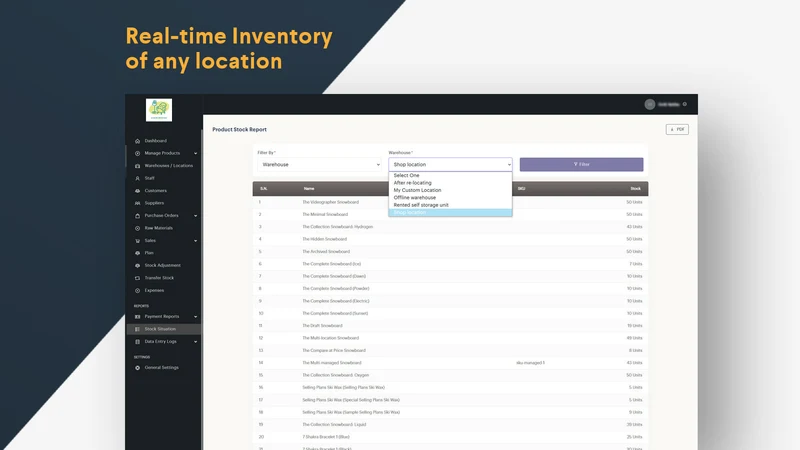Image resolution: width=800 pixels, height=450 pixels.
Task: Click 'The Archived Snowboard' row name
Action: pos(326,252)
